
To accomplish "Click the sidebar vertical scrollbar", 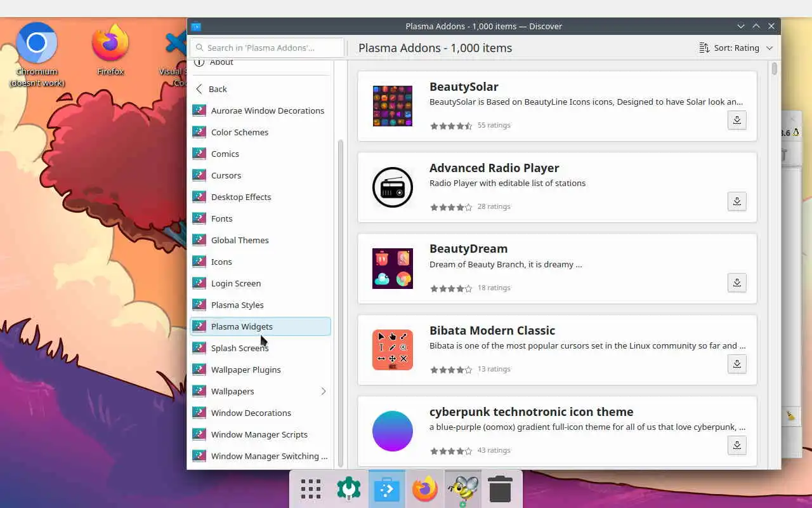I will coord(341,303).
